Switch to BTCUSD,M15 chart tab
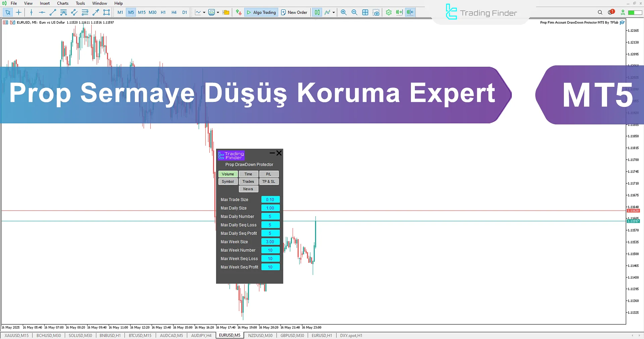The height and width of the screenshot is (339, 644). [x=140, y=335]
